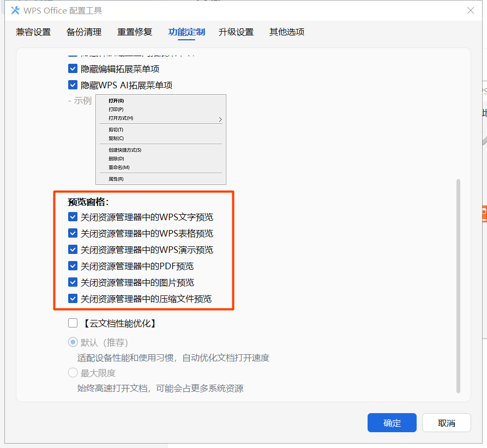Uncheck 关闭资源管理器中的WPS文字预览
The width and height of the screenshot is (487, 448).
coord(73,216)
